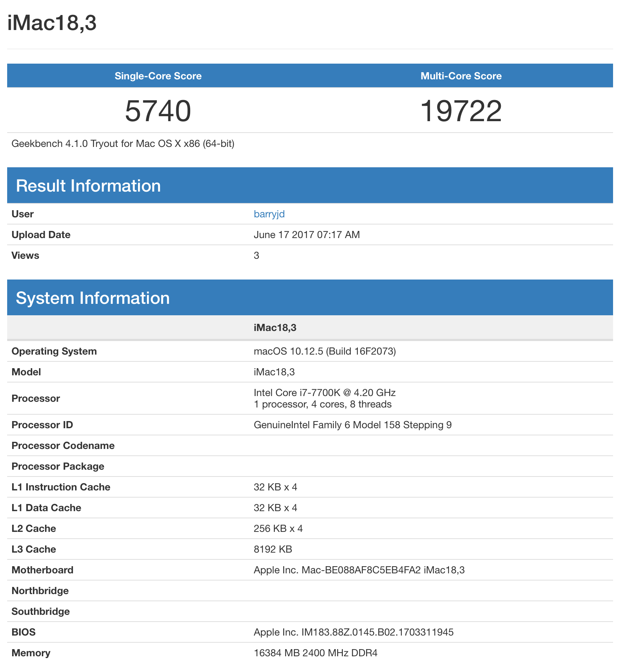The image size is (622, 672).
Task: Select the 16384 MB 2400 MHz DDR4 value
Action: pyautogui.click(x=316, y=653)
